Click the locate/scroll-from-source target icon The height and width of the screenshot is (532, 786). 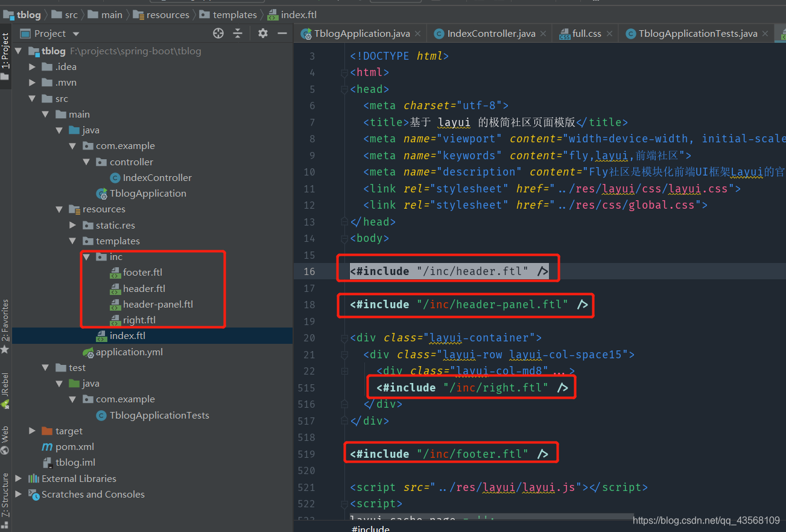click(218, 33)
